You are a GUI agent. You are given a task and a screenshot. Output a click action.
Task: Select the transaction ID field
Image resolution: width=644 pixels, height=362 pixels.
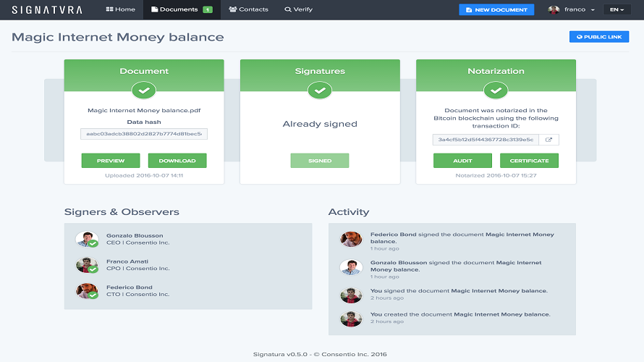click(486, 140)
